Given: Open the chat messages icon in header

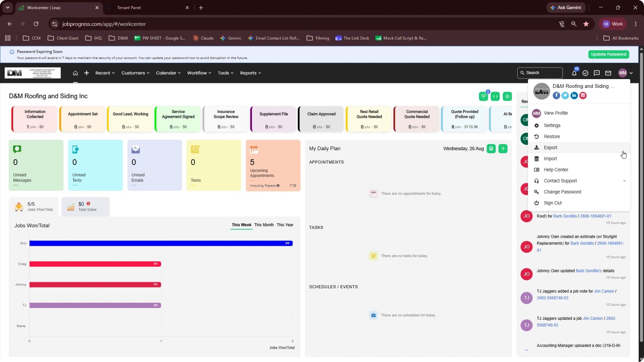Looking at the screenshot, I should click(597, 73).
